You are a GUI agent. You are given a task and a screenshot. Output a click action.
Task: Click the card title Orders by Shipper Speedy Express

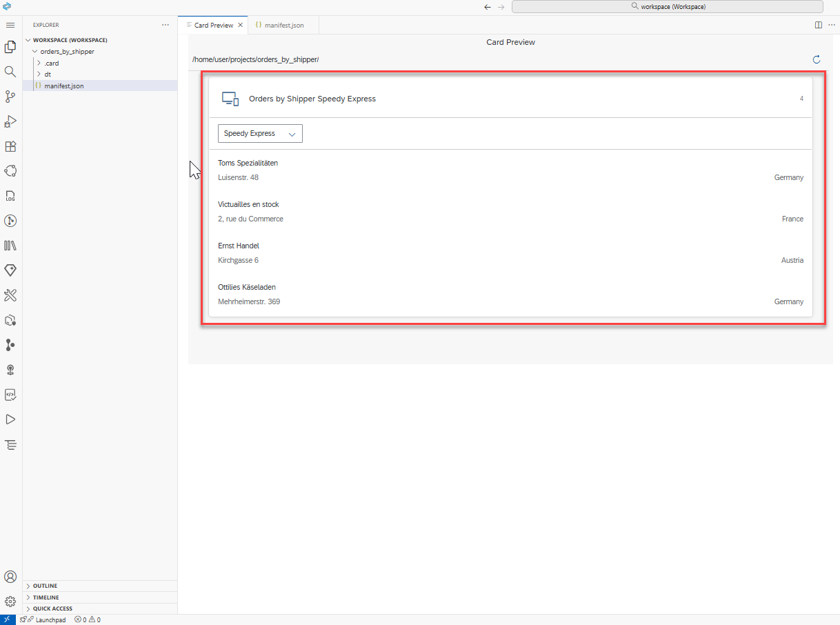tap(312, 99)
